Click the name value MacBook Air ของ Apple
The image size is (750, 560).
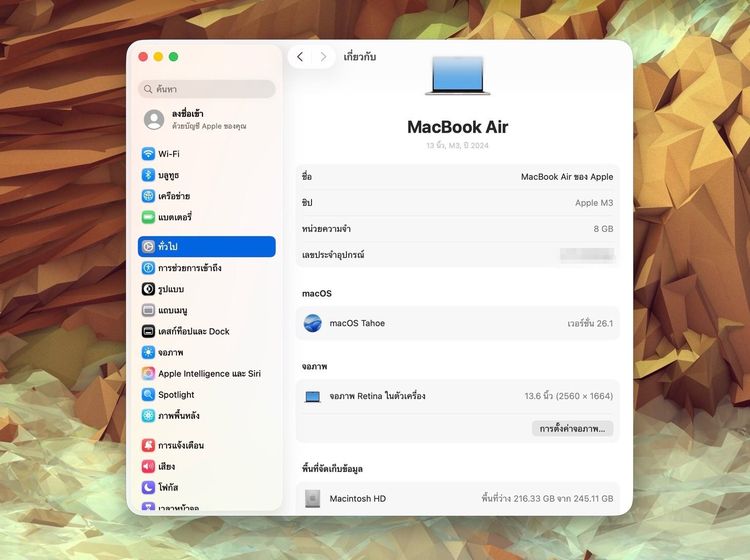567,177
